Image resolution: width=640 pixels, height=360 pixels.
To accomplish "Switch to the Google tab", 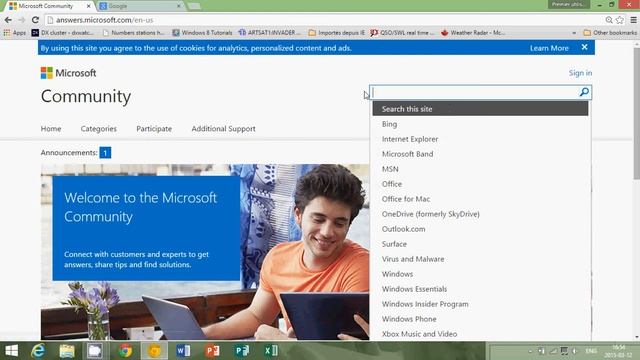I will click(x=140, y=6).
